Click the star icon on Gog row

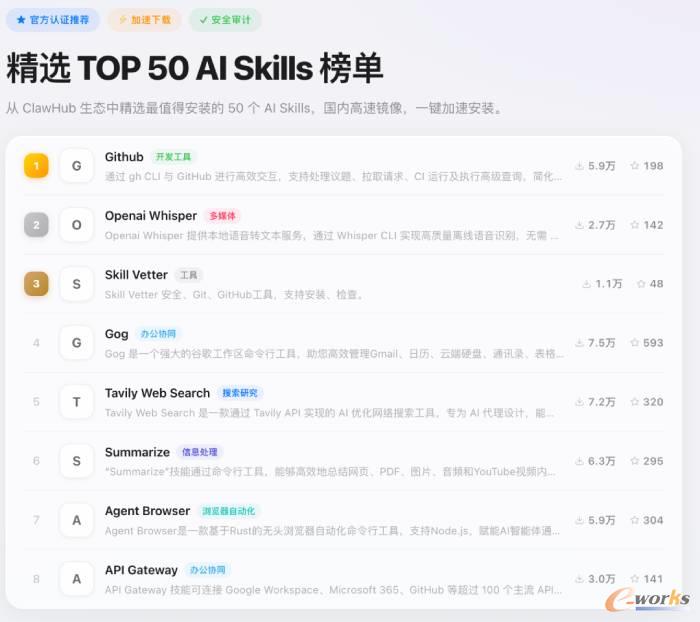click(634, 343)
